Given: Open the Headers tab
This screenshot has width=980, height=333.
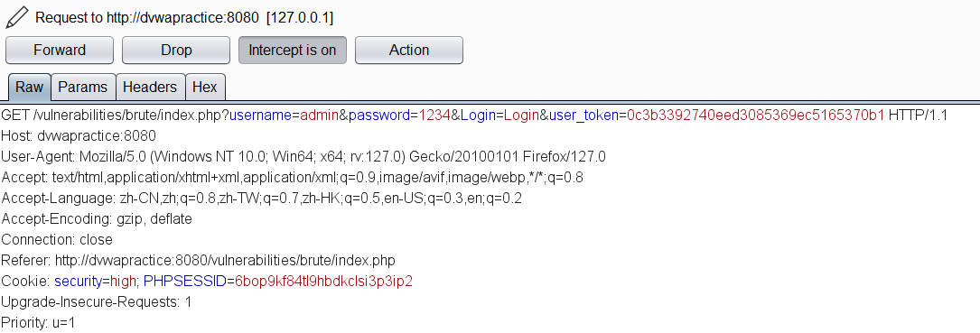Looking at the screenshot, I should pyautogui.click(x=151, y=87).
